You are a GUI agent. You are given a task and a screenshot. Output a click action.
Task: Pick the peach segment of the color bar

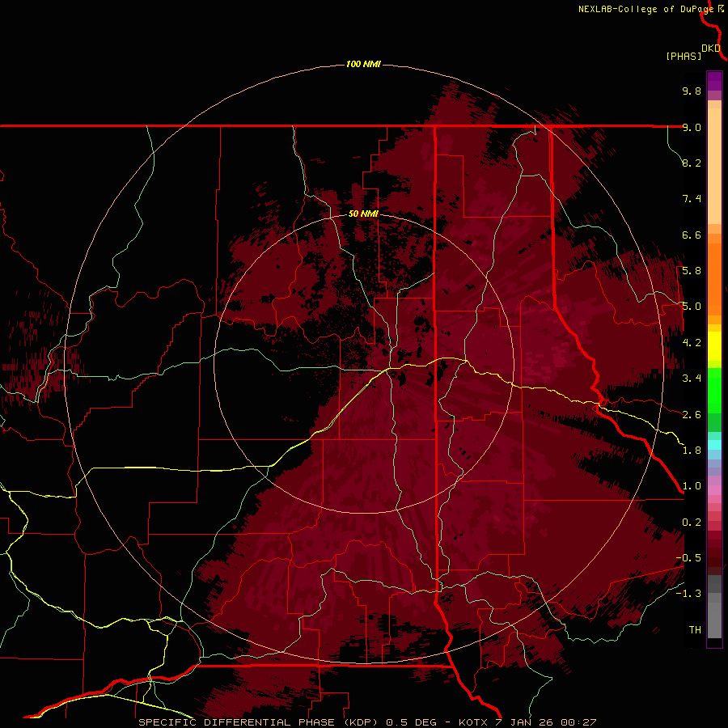pyautogui.click(x=714, y=163)
